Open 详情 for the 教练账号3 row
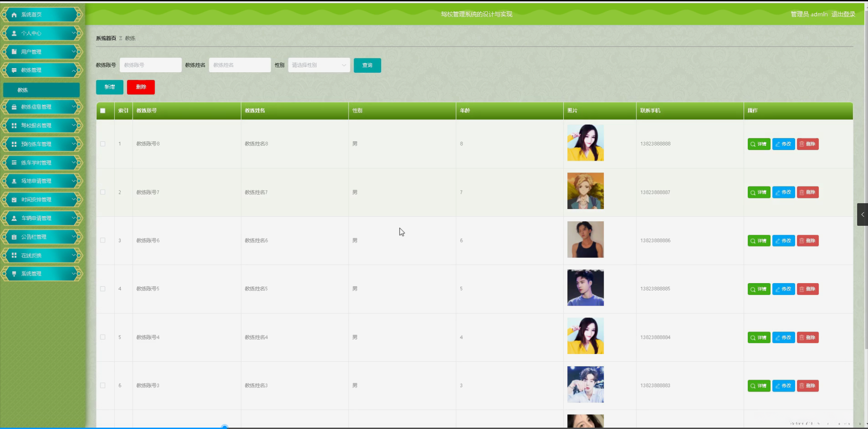 (759, 386)
